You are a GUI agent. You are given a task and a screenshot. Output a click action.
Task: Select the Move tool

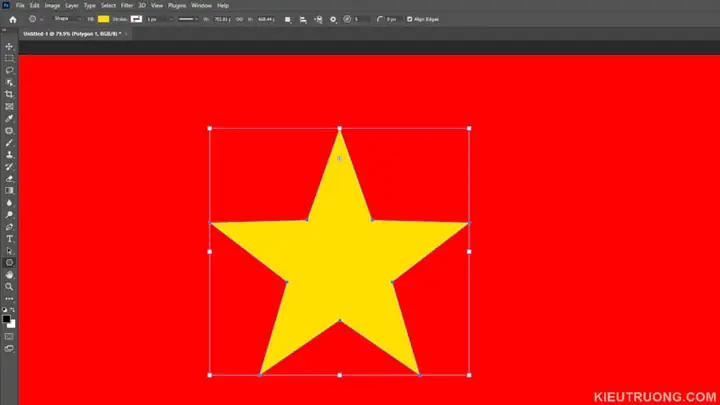click(9, 46)
